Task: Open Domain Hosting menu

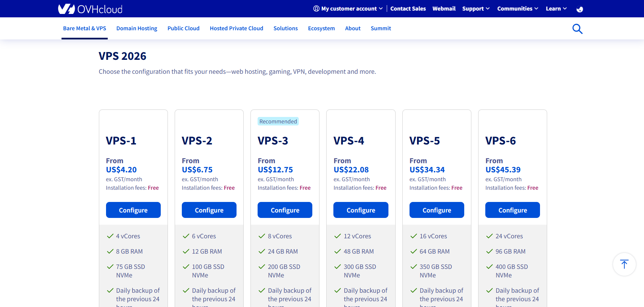Action: pos(137,29)
